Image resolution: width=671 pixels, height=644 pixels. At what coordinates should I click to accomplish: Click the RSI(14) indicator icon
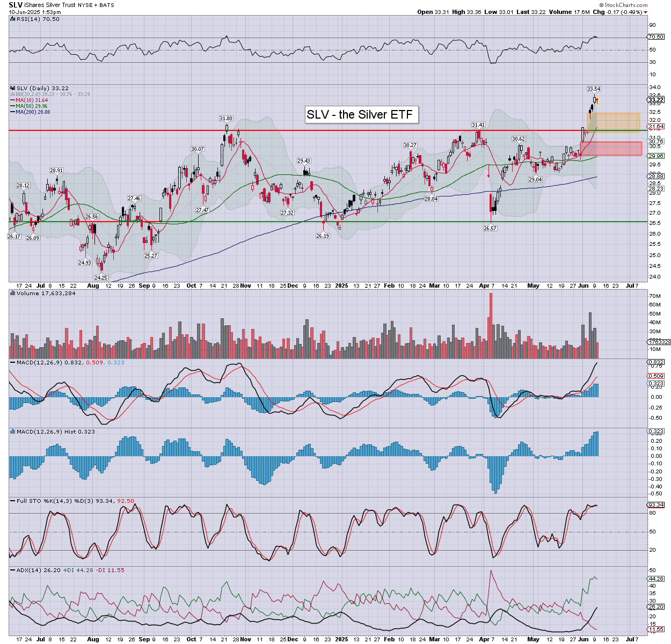(x=13, y=19)
